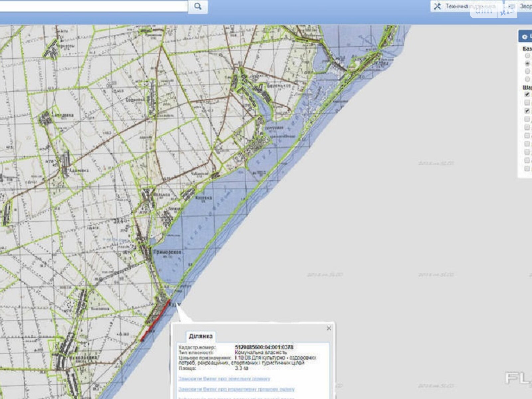Image resolution: width=532 pixels, height=399 pixels.
Task: Enable the fourth layer checkbox
Action: (527, 119)
